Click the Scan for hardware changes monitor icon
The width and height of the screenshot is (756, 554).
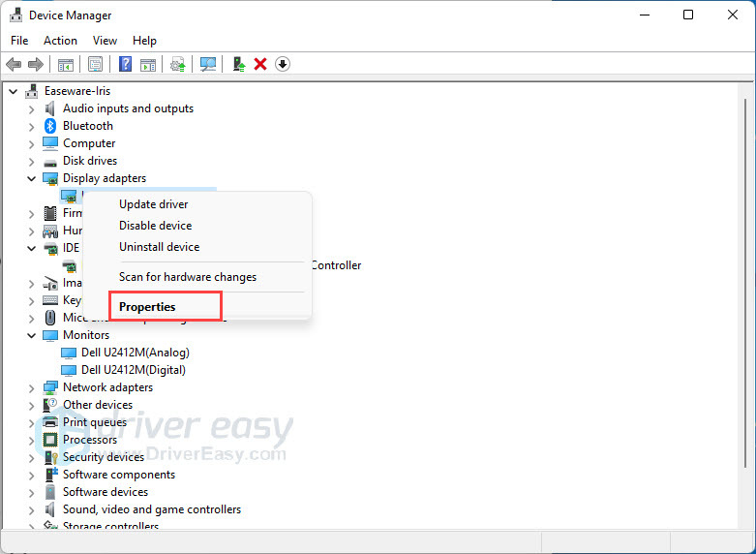click(x=207, y=64)
